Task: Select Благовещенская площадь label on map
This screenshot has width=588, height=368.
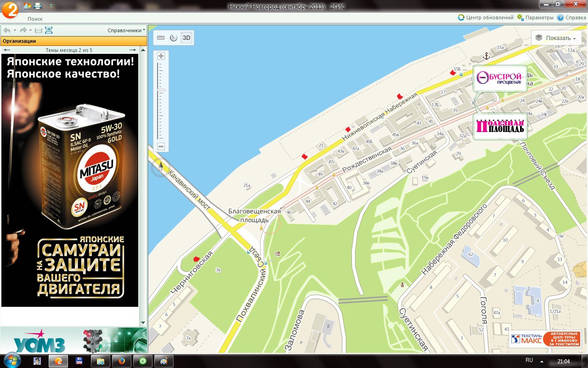Action: click(254, 215)
